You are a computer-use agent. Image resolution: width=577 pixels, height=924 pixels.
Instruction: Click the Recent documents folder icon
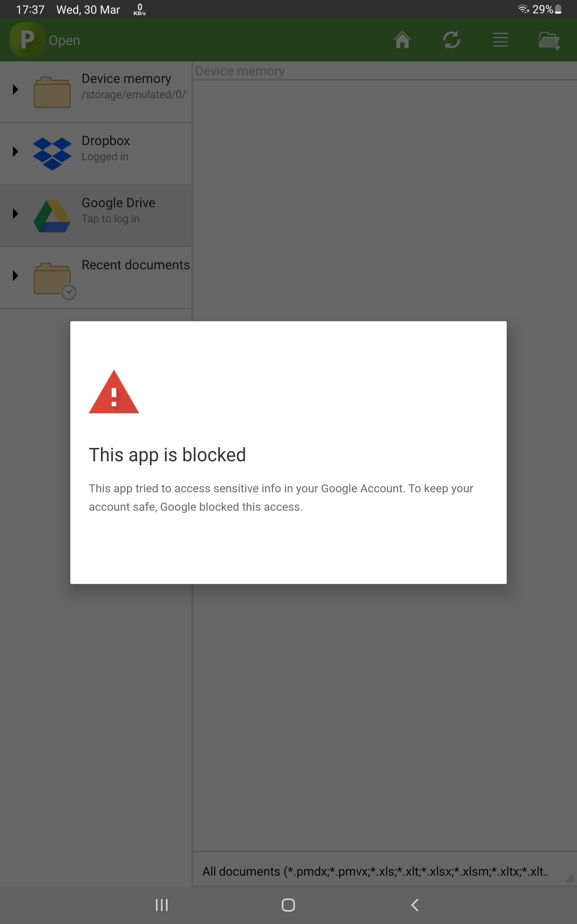click(x=53, y=280)
